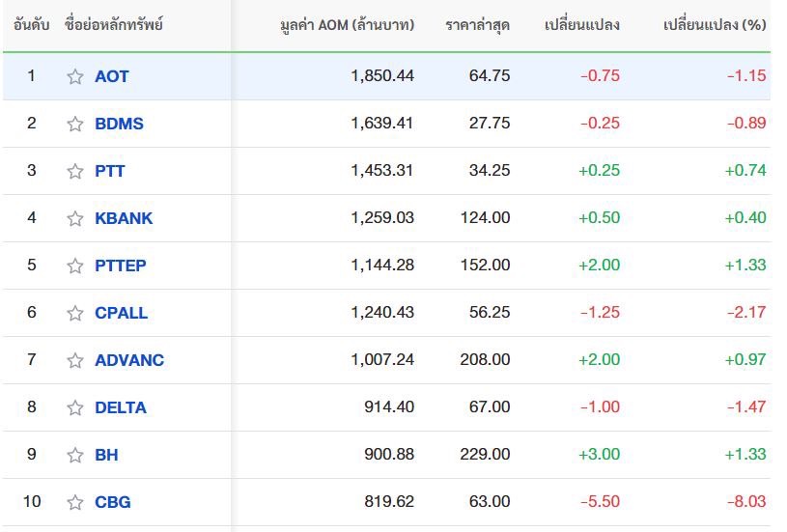787x532 pixels.
Task: Select the AOM value 1,007.24
Action: 382,359
